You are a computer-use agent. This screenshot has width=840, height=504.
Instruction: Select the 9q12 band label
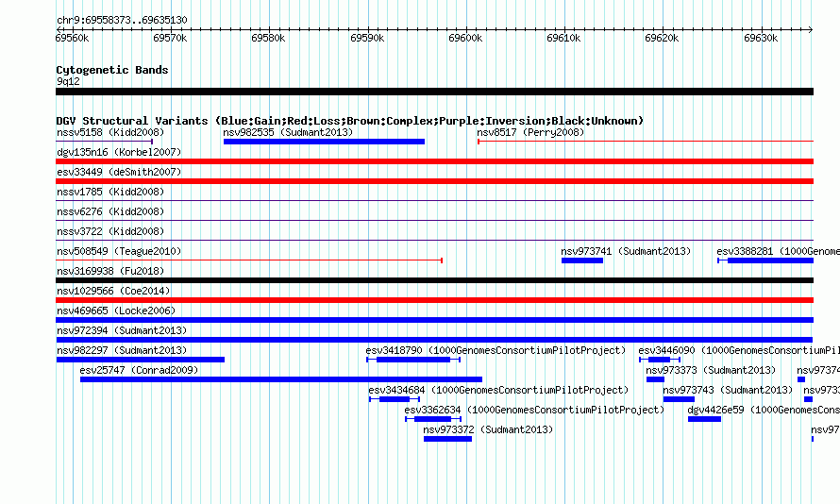68,81
